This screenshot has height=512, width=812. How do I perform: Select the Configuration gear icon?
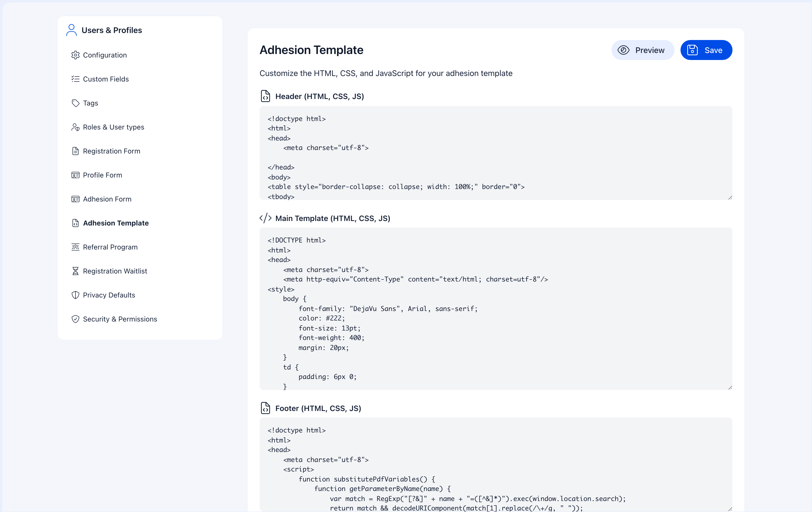[x=75, y=55]
